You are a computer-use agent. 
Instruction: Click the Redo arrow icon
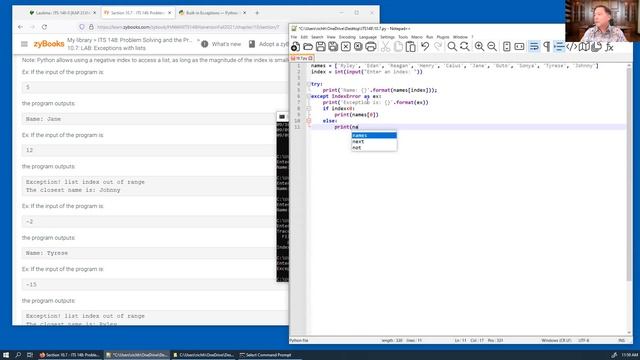(x=438, y=47)
